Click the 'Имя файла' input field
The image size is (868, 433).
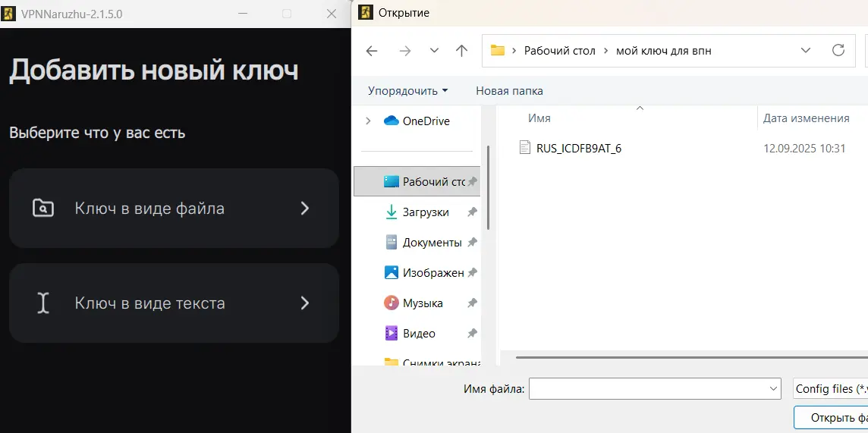point(649,389)
